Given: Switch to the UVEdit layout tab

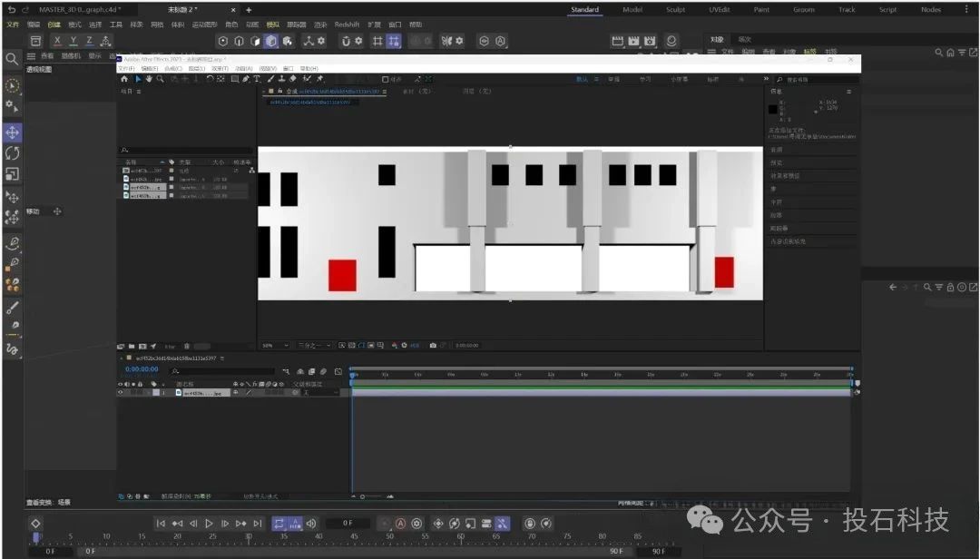Looking at the screenshot, I should (719, 9).
